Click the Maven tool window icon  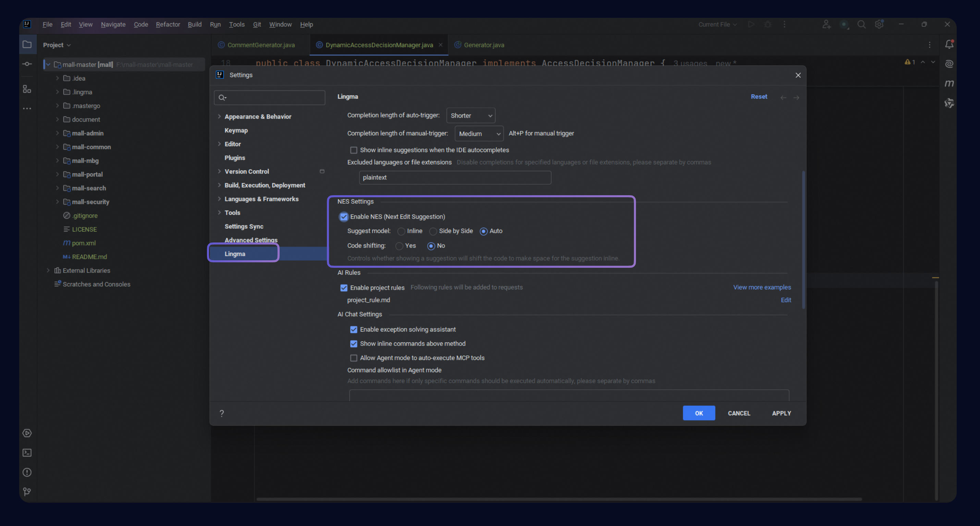pyautogui.click(x=949, y=83)
